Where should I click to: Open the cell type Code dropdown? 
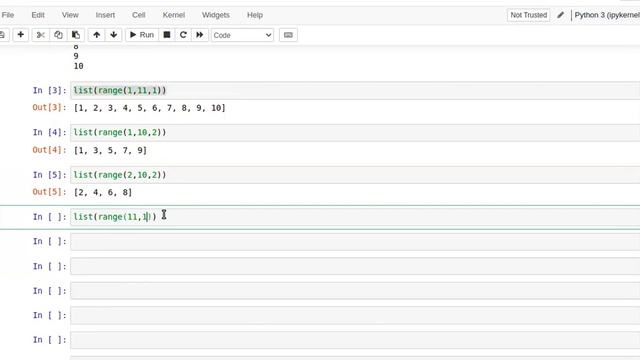[x=242, y=35]
